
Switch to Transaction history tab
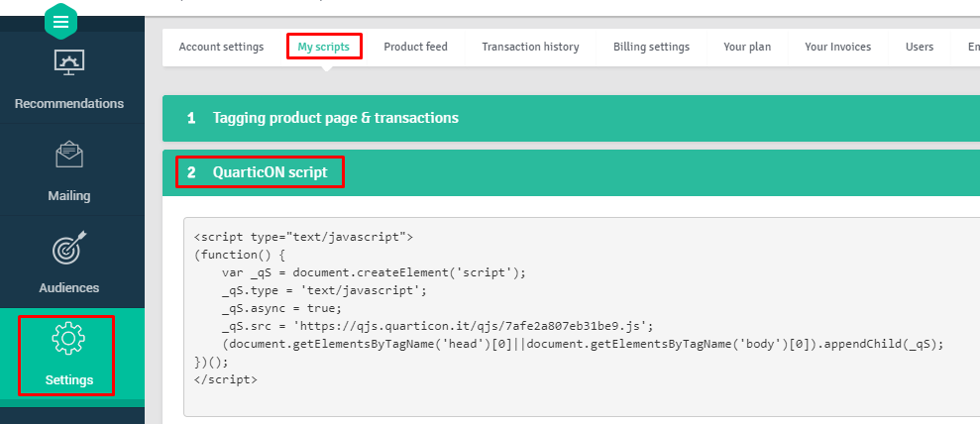point(530,47)
